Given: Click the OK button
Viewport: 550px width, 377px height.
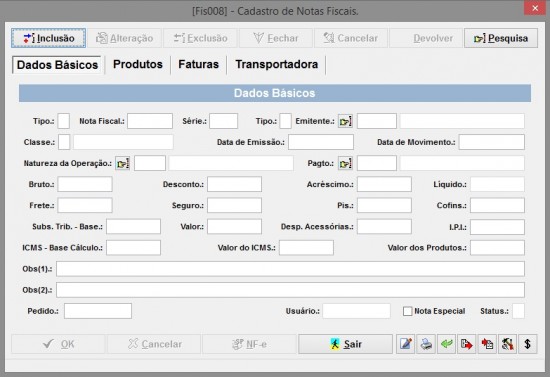Looking at the screenshot, I should pos(58,344).
